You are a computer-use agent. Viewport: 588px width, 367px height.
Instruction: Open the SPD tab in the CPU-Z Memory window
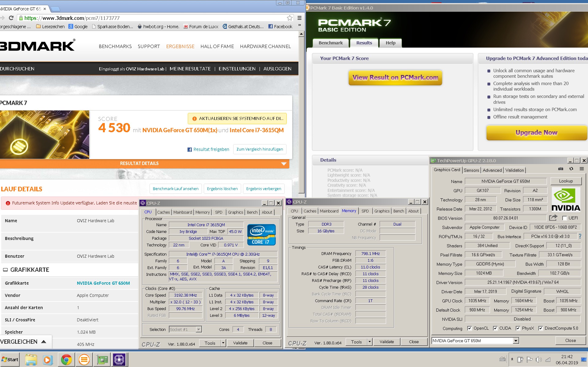365,211
